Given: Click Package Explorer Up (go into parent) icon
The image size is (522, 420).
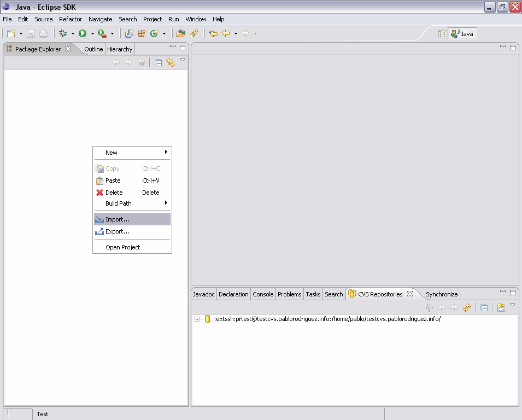Looking at the screenshot, I should click(x=141, y=62).
